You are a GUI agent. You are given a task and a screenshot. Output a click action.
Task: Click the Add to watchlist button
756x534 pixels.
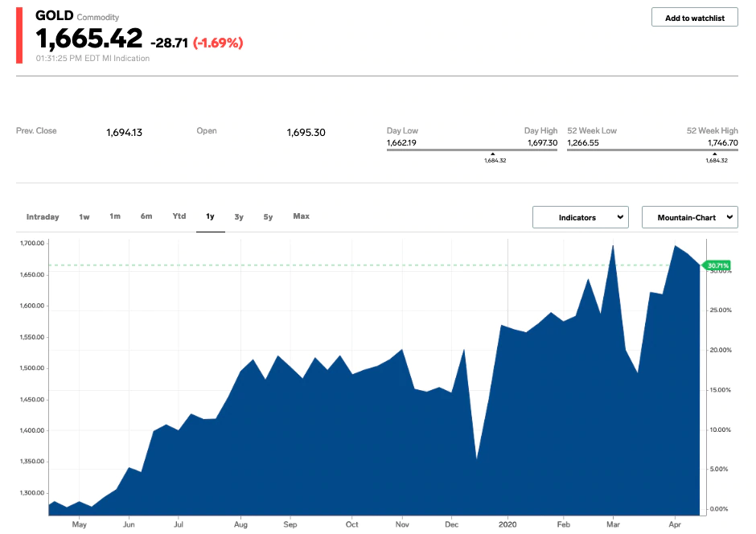[694, 18]
